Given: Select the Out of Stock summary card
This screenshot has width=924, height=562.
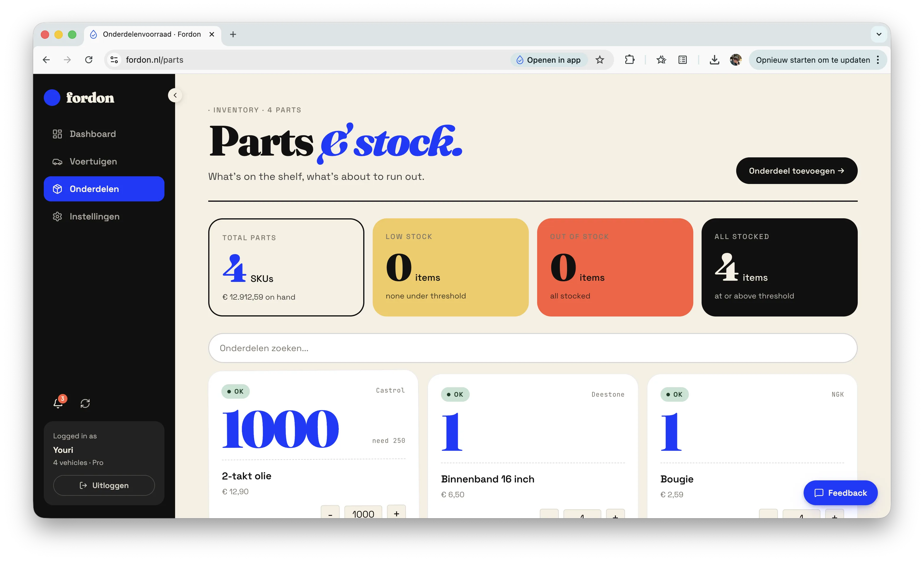Looking at the screenshot, I should [615, 267].
